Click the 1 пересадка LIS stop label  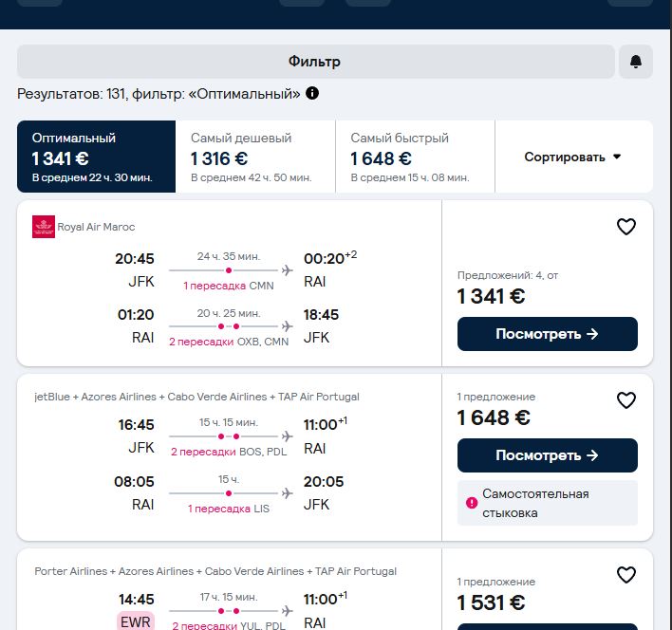(229, 509)
